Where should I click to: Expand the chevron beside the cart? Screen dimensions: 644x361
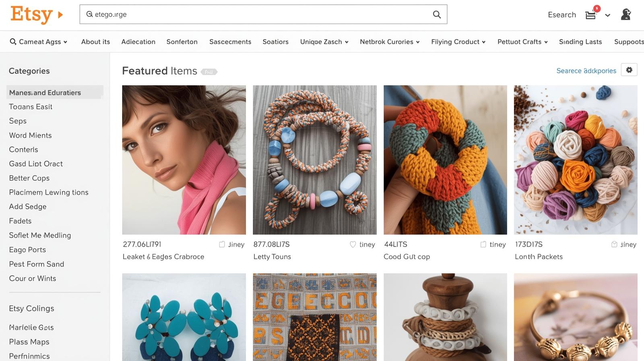608,15
